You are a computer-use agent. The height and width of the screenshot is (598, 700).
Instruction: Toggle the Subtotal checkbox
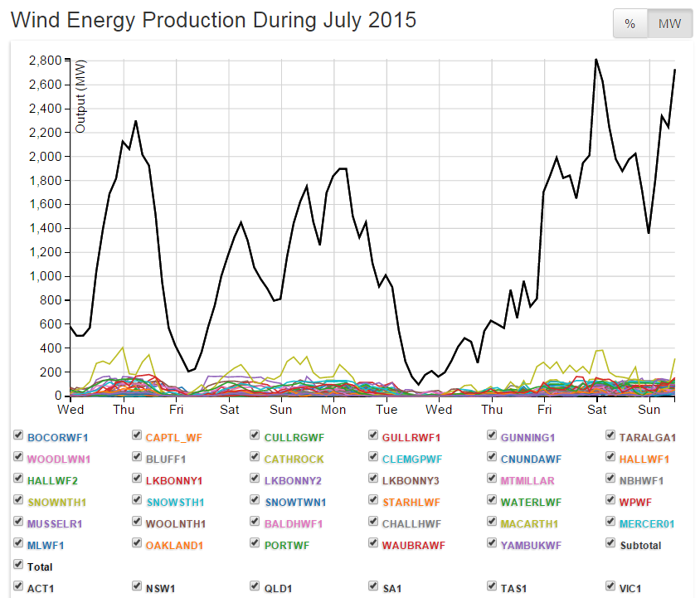pyautogui.click(x=611, y=545)
